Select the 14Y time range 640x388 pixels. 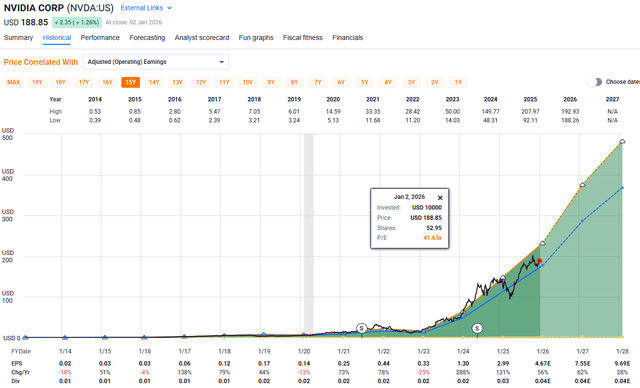tap(154, 82)
